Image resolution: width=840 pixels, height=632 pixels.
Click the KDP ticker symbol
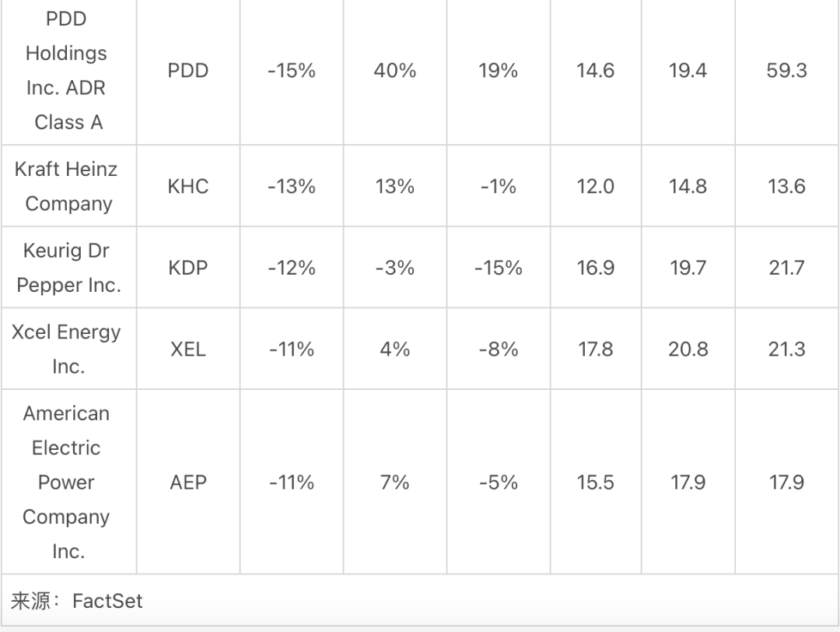pos(188,268)
